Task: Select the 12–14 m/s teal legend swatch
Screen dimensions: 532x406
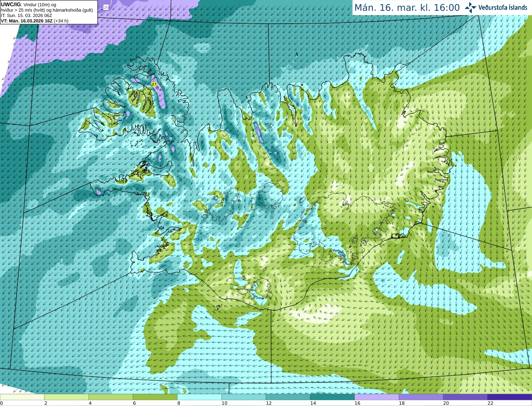Action: pyautogui.click(x=288, y=397)
